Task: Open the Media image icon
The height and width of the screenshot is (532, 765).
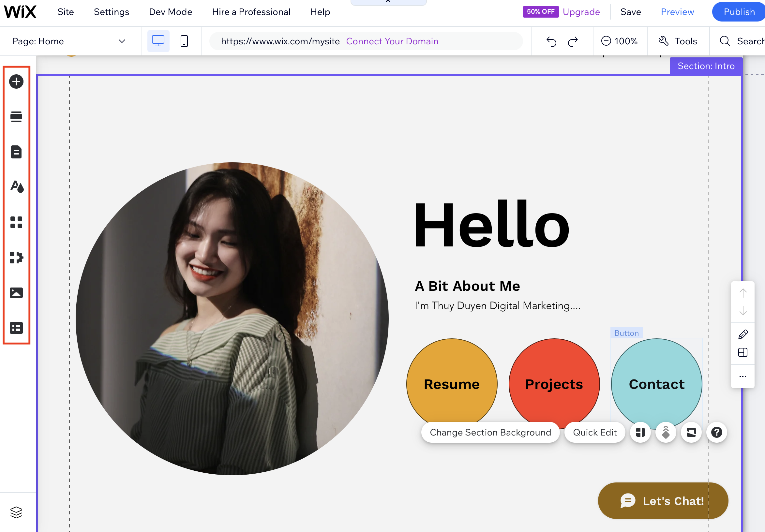Action: [16, 293]
